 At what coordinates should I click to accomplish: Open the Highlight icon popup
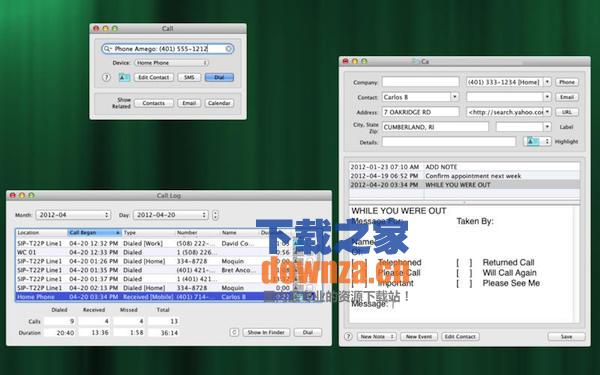click(x=537, y=142)
